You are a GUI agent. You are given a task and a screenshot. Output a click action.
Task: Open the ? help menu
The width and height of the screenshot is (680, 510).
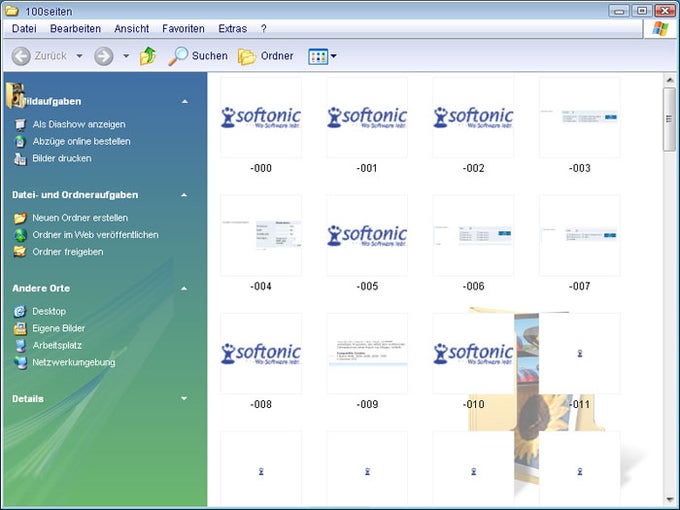click(x=263, y=29)
